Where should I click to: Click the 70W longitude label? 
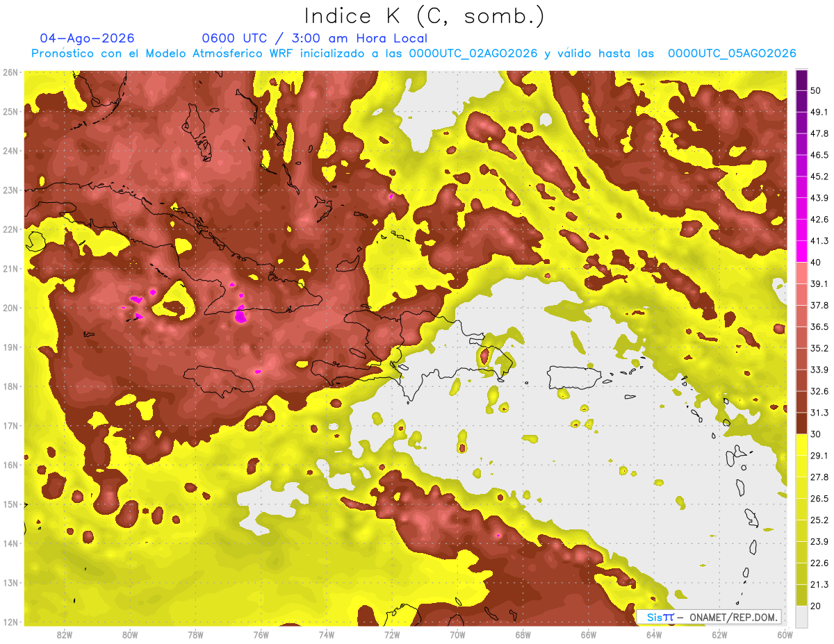tap(457, 635)
